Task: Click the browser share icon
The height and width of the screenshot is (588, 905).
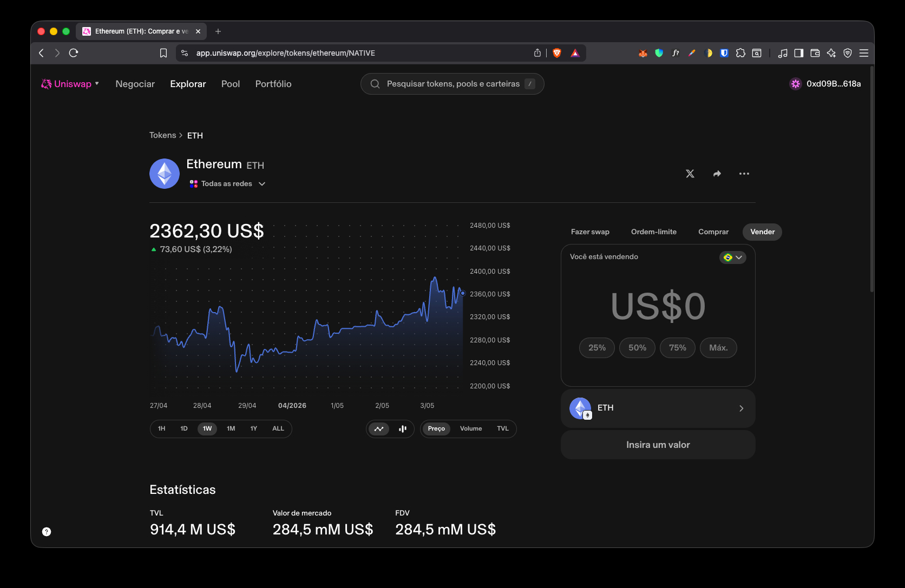Action: coord(537,53)
